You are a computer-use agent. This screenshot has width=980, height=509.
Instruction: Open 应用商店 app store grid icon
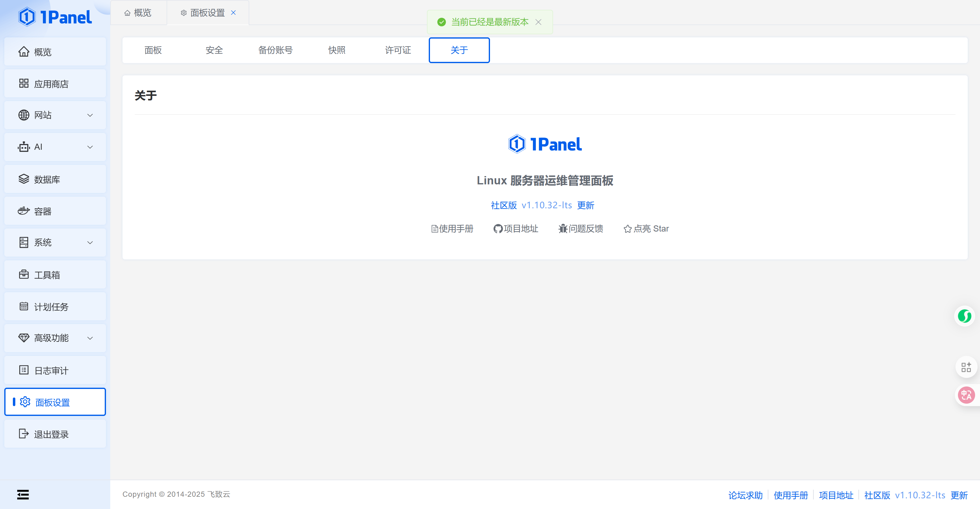24,83
